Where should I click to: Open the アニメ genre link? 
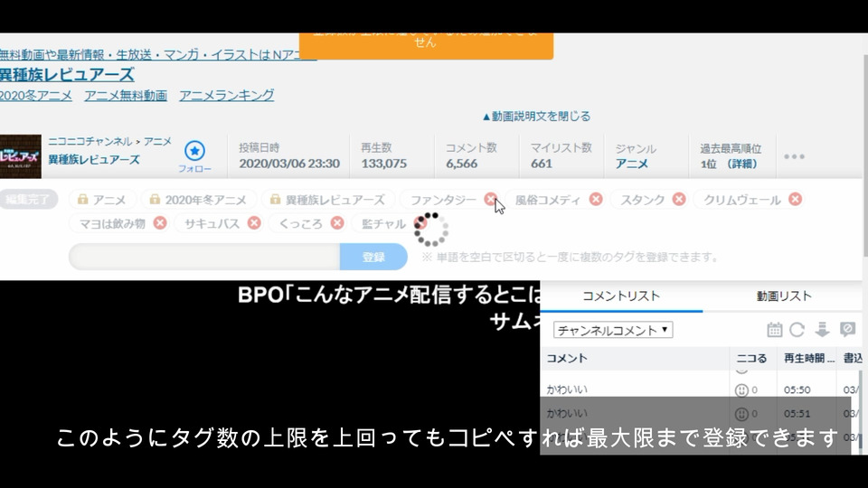tap(632, 164)
